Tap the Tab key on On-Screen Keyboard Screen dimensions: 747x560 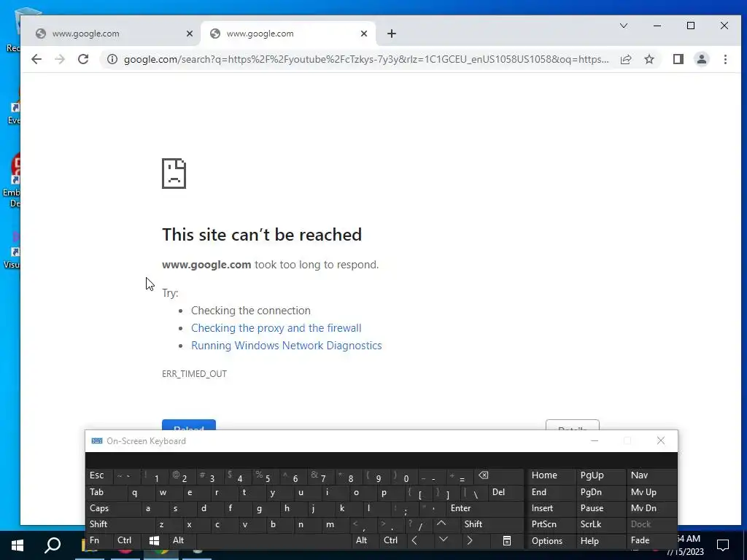107,492
